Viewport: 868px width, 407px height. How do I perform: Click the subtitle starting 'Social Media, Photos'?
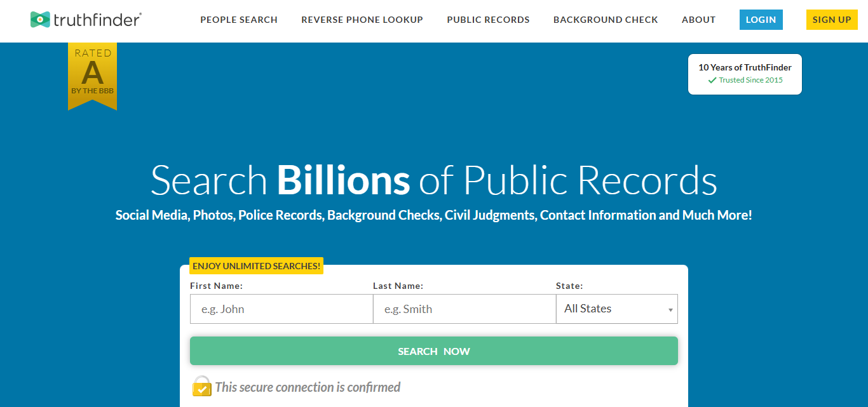pyautogui.click(x=434, y=215)
